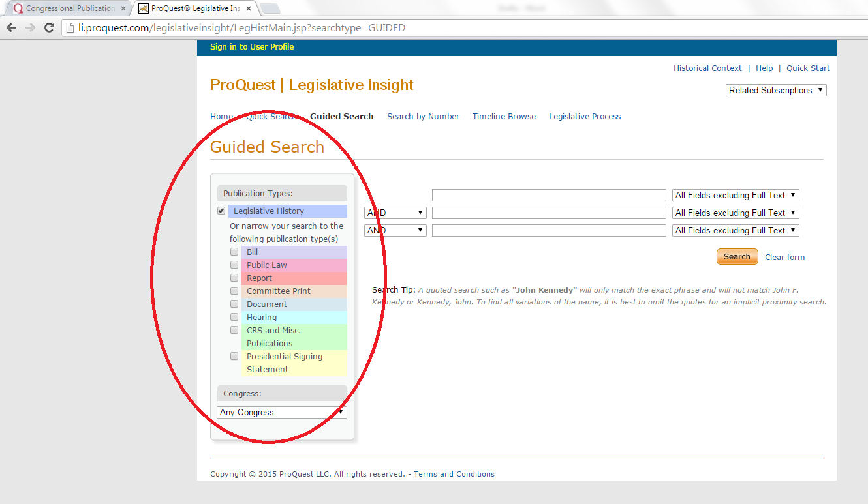The width and height of the screenshot is (868, 504).
Task: Open first row All Fields dropdown
Action: pyautogui.click(x=736, y=195)
